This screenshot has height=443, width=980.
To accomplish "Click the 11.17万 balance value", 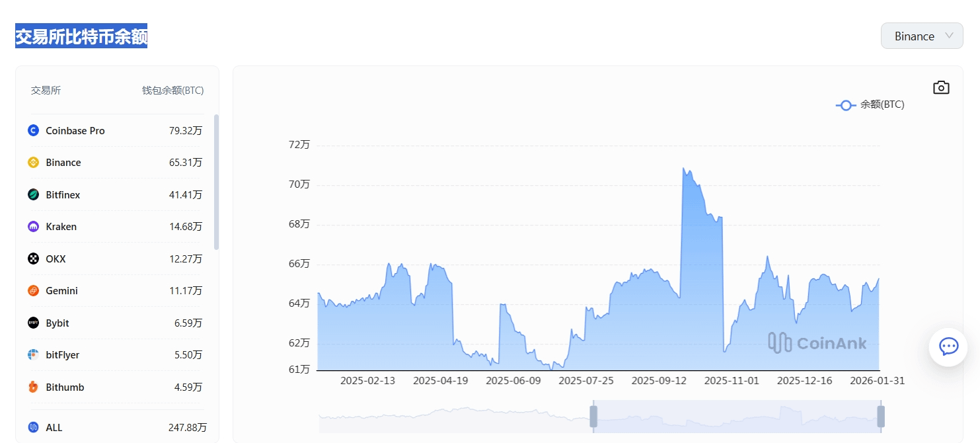I will coord(186,290).
